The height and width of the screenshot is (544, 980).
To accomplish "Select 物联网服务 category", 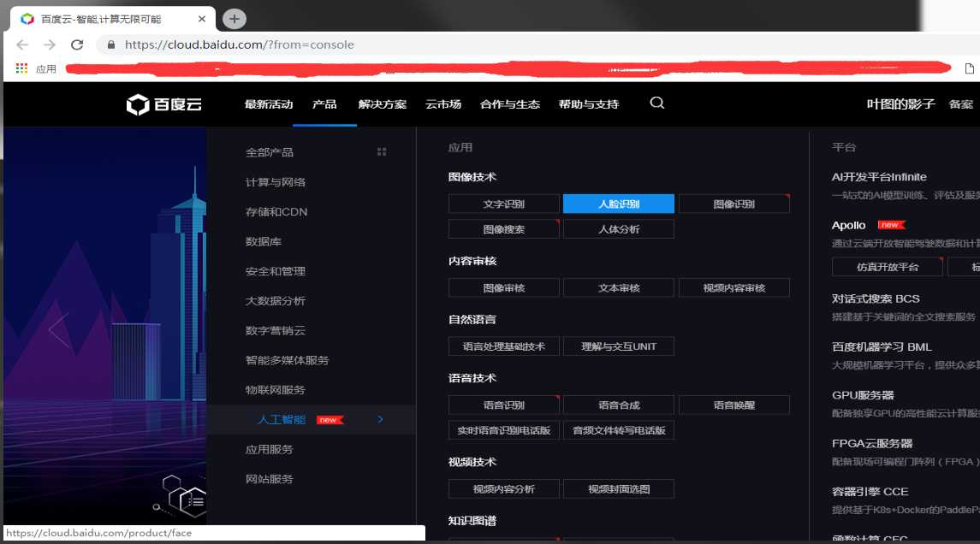I will 276,390.
